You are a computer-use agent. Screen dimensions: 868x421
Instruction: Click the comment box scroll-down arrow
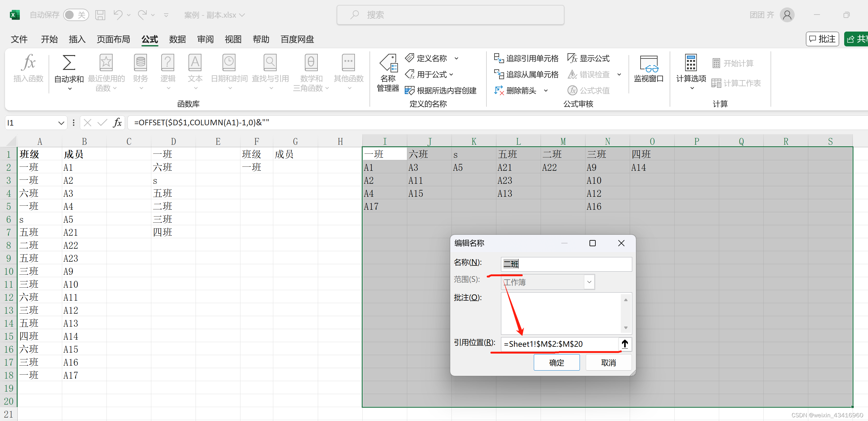626,328
